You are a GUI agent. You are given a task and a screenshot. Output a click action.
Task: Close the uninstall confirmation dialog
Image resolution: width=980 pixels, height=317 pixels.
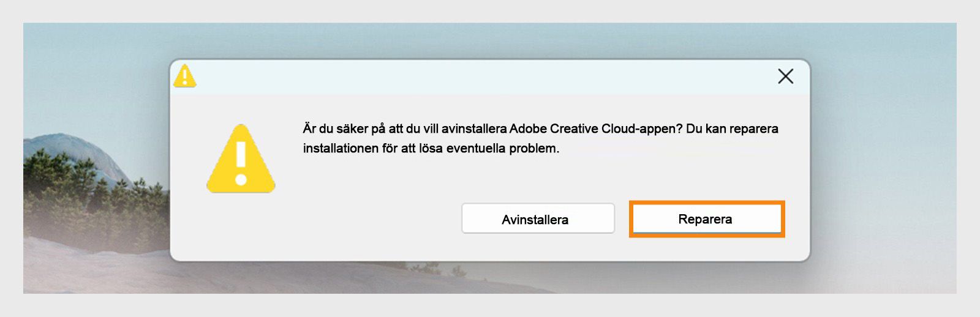(x=785, y=76)
